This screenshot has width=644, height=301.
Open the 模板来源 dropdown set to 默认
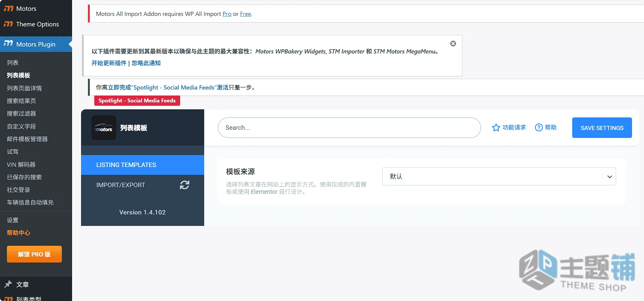tap(499, 176)
